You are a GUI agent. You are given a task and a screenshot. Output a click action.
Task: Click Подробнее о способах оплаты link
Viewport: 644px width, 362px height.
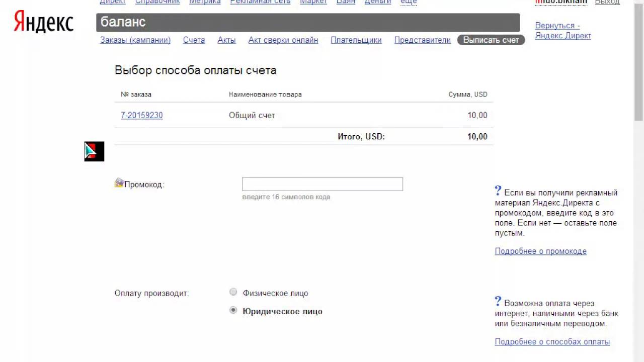pos(552,342)
